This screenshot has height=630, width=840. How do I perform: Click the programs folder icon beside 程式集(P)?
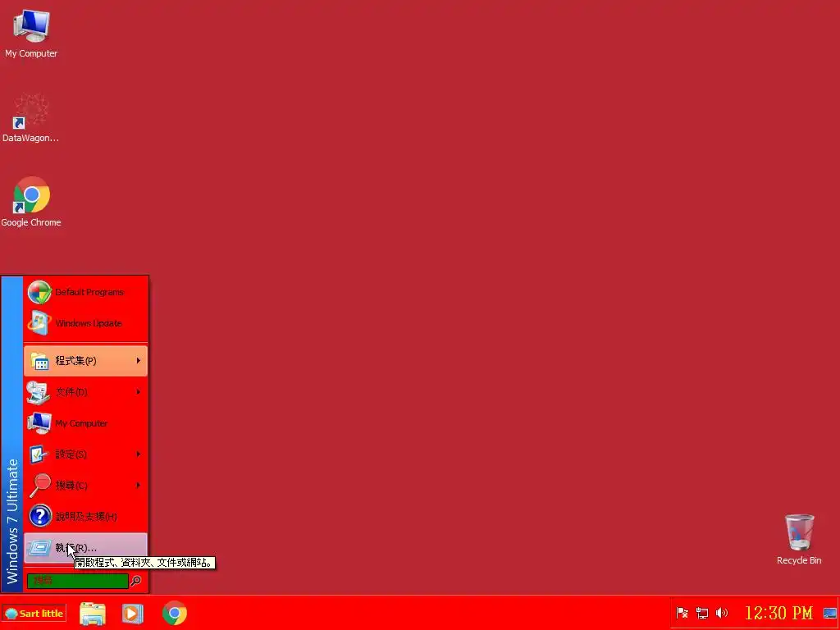point(39,361)
